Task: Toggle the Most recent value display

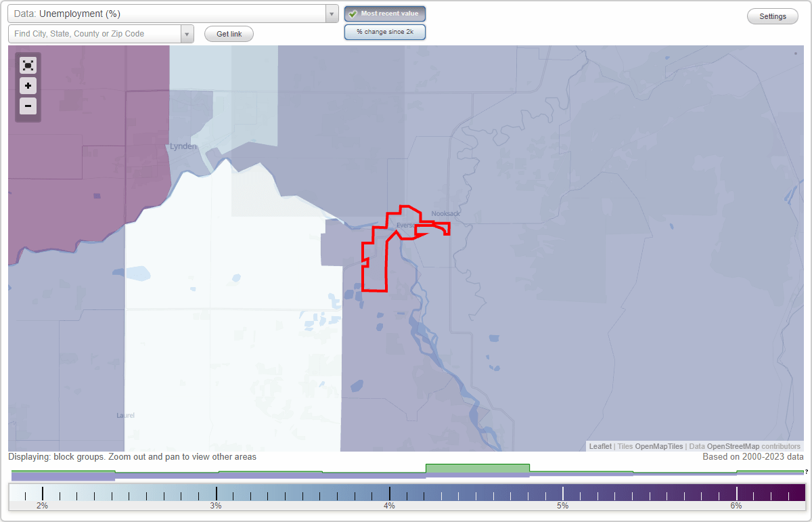Action: [x=384, y=13]
